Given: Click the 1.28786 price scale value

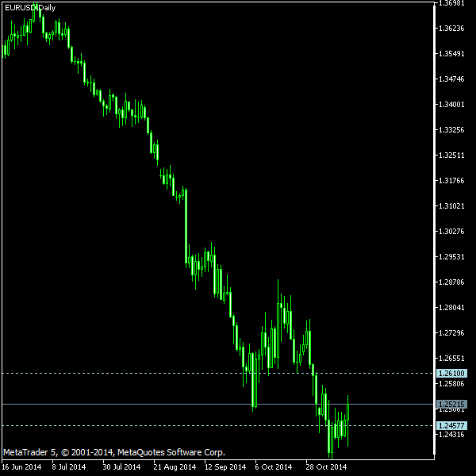Looking at the screenshot, I should tap(451, 282).
